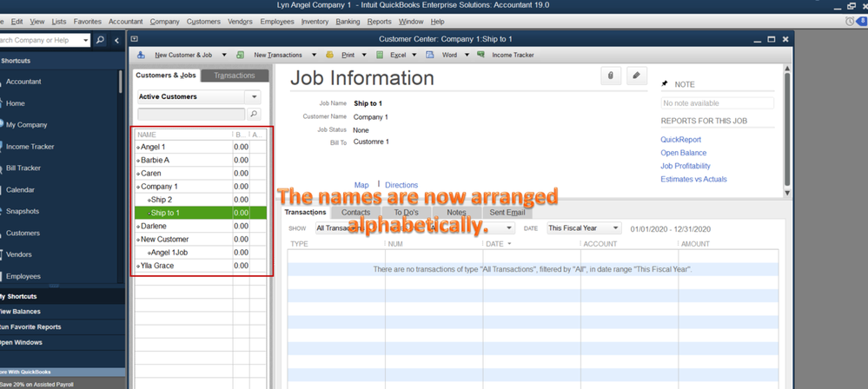Click the New Customer & Job icon

click(x=141, y=55)
